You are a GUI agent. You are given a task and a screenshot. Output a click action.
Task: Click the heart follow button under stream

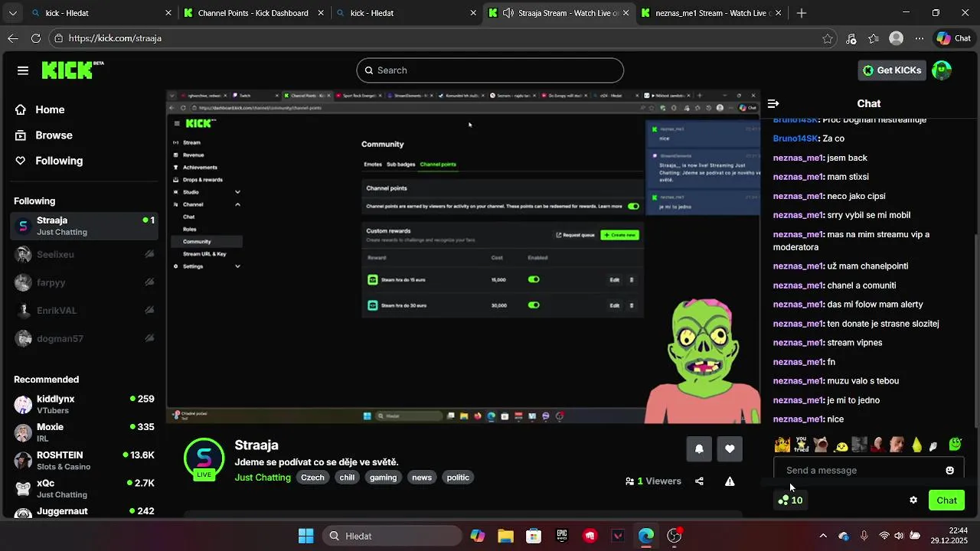730,449
